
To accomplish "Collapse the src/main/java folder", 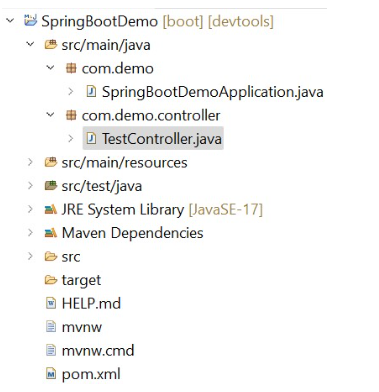I will (30, 44).
